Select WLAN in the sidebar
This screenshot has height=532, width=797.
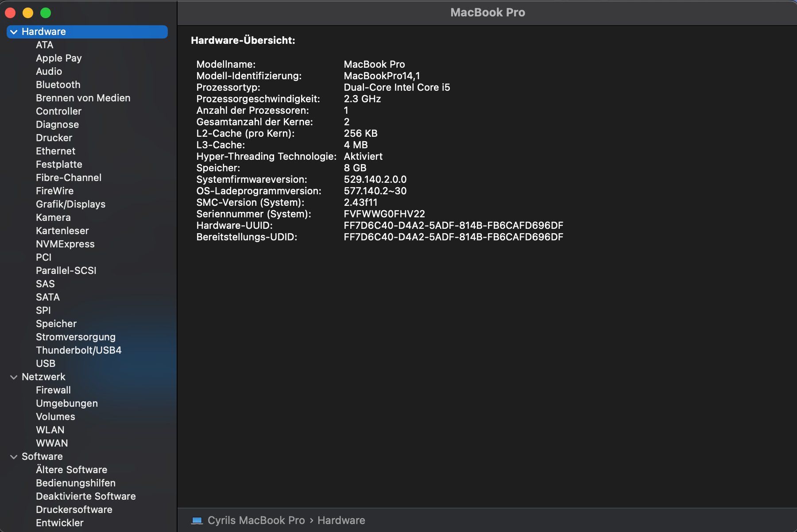[50, 430]
